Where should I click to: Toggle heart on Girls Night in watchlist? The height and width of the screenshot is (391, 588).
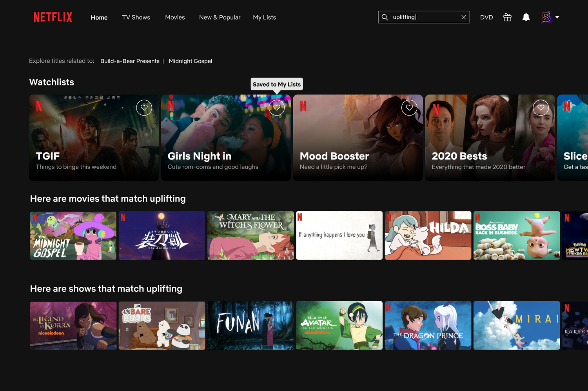(x=277, y=107)
